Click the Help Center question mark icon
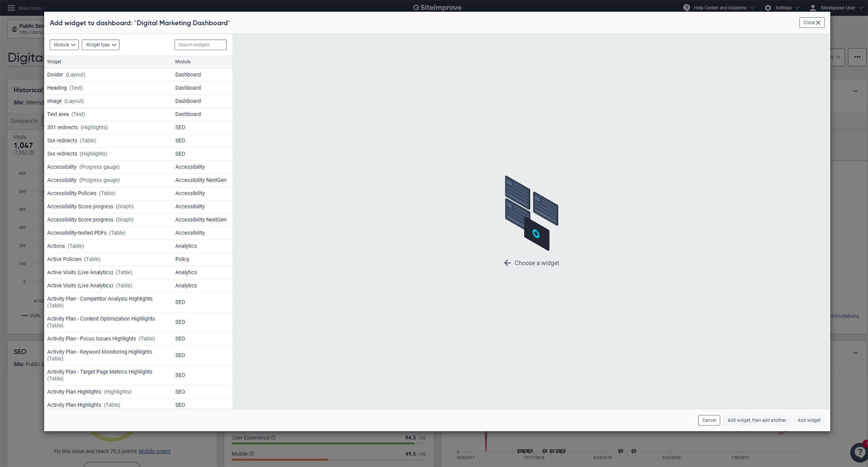 (x=686, y=8)
